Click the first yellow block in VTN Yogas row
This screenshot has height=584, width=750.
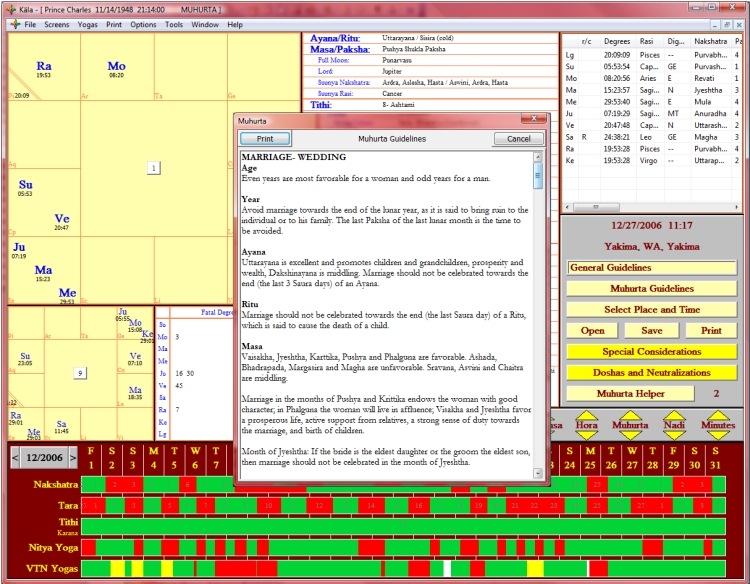click(117, 569)
